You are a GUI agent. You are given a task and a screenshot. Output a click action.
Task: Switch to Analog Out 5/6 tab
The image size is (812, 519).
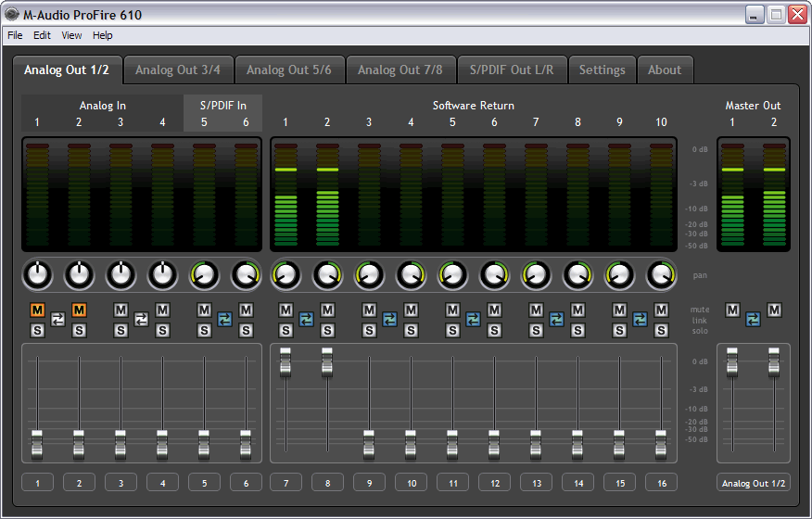(x=289, y=70)
